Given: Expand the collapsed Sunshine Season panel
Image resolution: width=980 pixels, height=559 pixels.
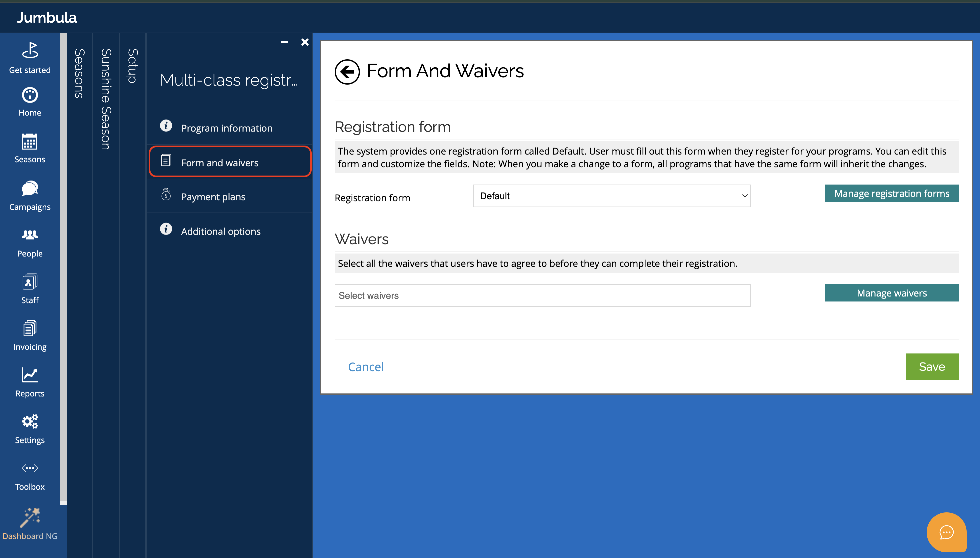Looking at the screenshot, I should [x=106, y=99].
